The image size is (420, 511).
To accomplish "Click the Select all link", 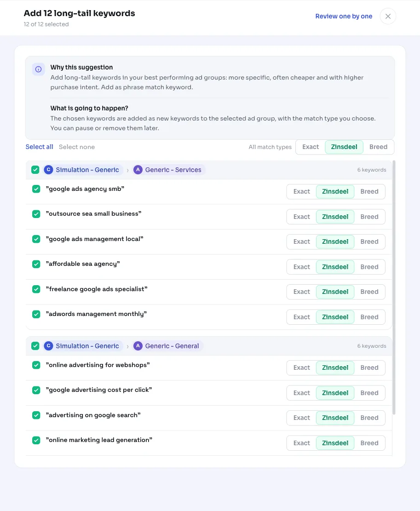I will click(40, 147).
